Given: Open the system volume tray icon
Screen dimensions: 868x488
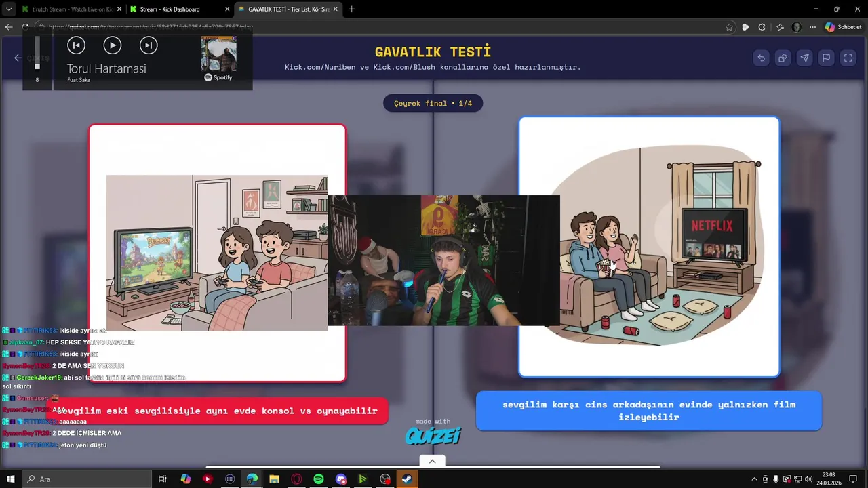Looking at the screenshot, I should click(808, 479).
